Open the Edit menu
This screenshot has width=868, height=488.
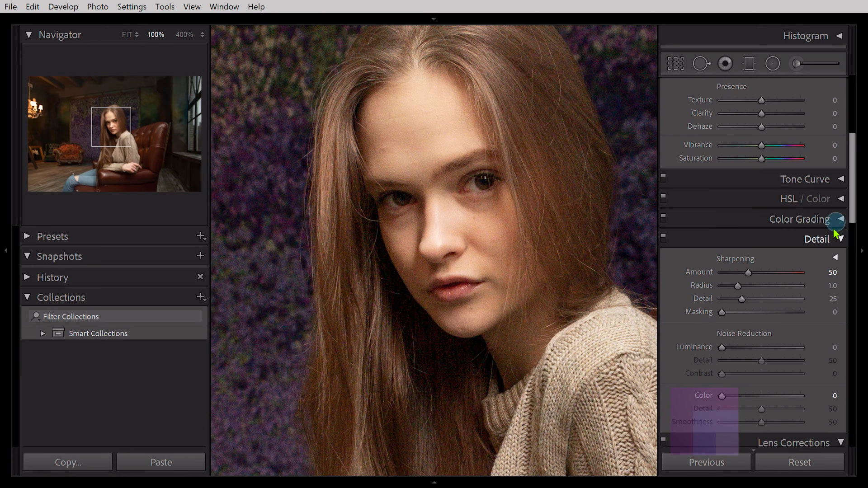(x=33, y=7)
